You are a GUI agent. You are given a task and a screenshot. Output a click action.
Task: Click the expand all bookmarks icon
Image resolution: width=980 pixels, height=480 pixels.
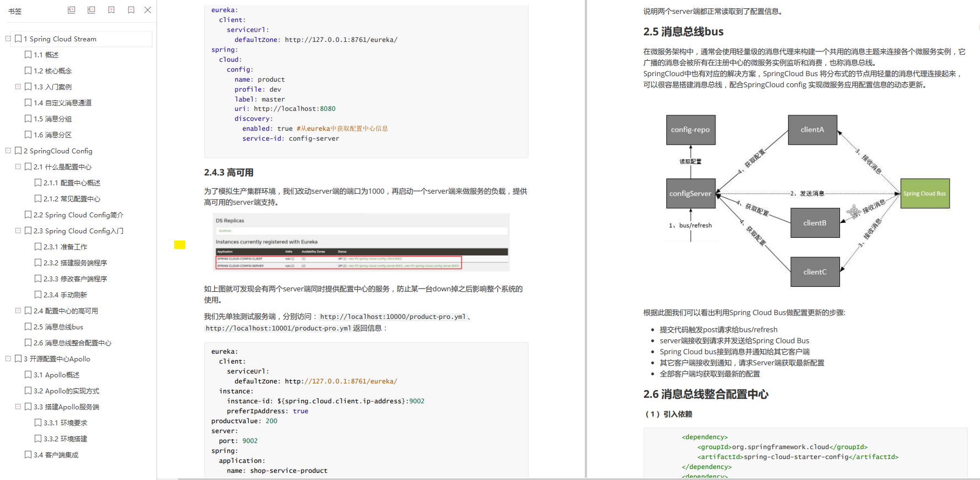click(72, 10)
